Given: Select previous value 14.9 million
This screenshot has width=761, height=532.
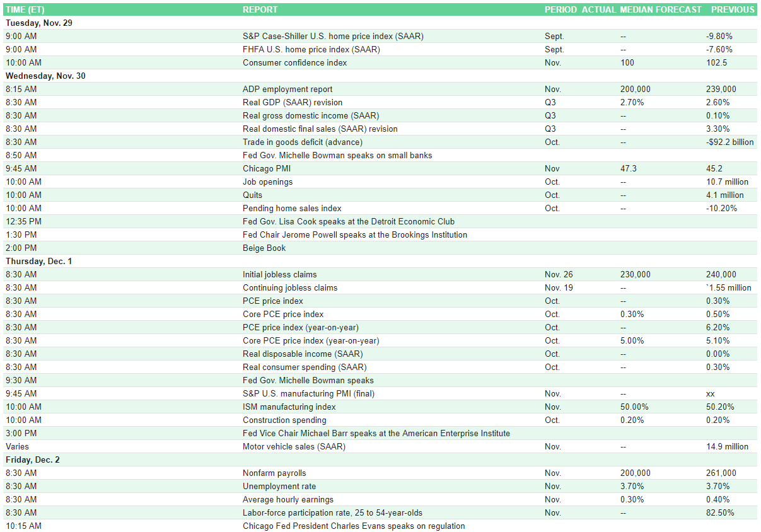Looking at the screenshot, I should (728, 446).
